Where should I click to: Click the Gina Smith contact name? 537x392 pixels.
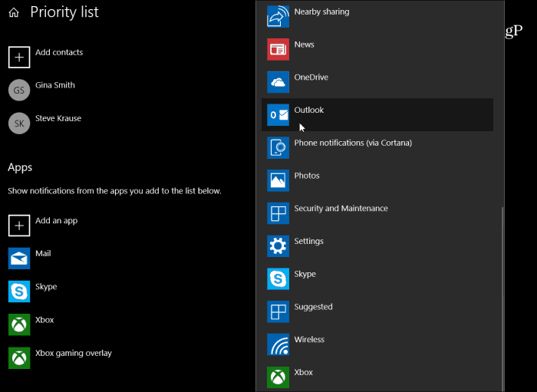click(x=55, y=85)
